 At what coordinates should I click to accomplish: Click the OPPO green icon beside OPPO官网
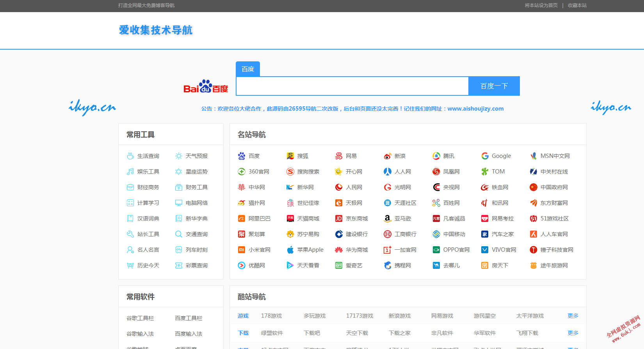click(x=436, y=250)
